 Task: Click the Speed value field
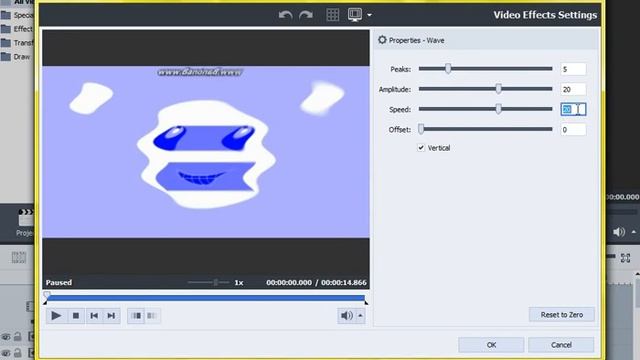(573, 109)
